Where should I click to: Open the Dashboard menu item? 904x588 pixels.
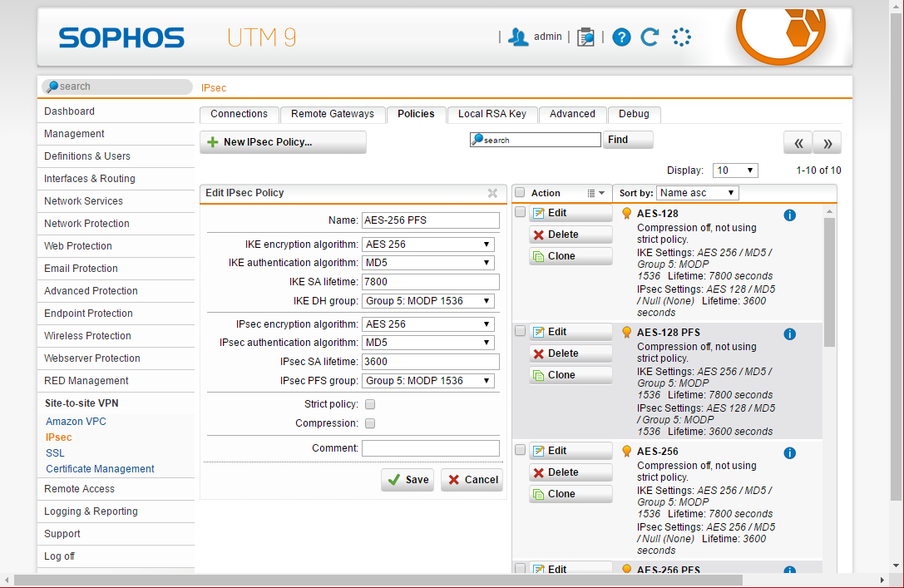click(116, 111)
